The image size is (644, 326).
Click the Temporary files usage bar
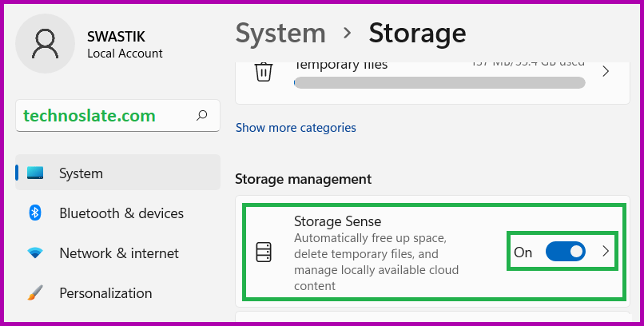439,82
